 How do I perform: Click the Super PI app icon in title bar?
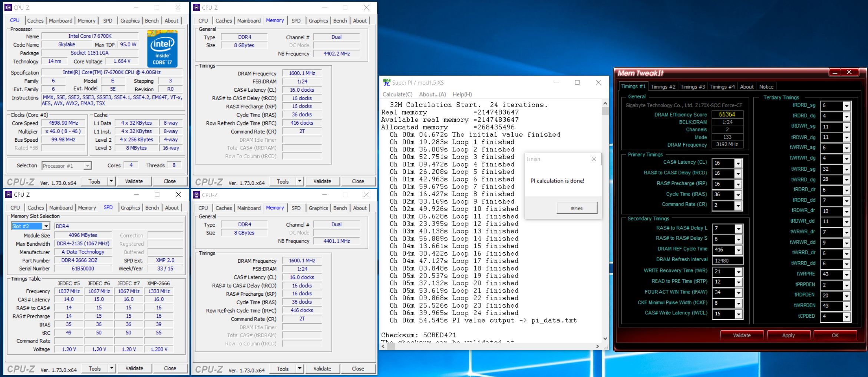pyautogui.click(x=386, y=82)
